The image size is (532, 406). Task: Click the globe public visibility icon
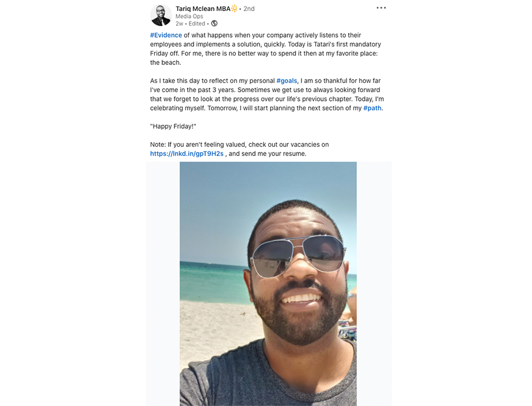click(x=214, y=23)
